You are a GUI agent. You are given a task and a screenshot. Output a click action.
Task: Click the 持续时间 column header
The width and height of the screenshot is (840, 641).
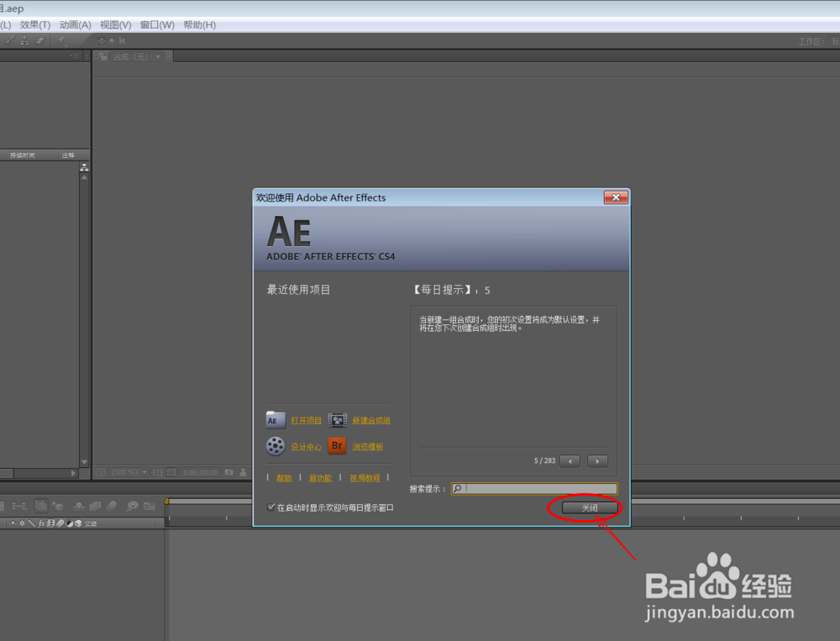pos(23,155)
